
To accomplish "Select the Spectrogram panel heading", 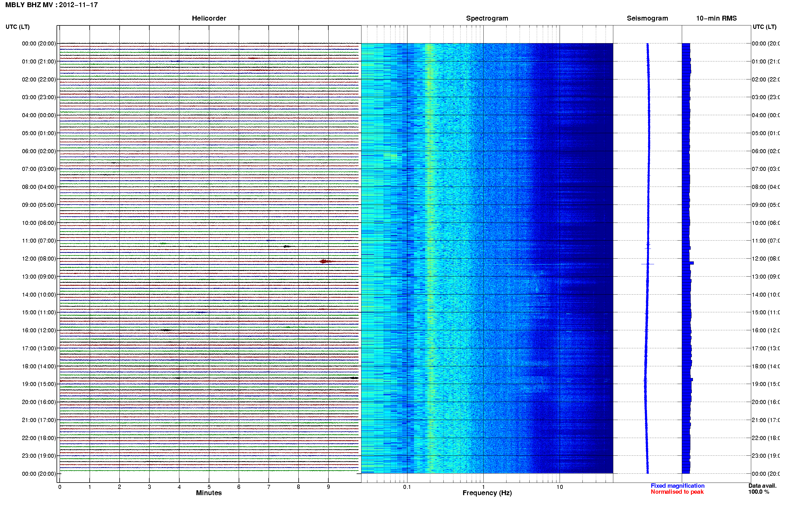I will (487, 18).
